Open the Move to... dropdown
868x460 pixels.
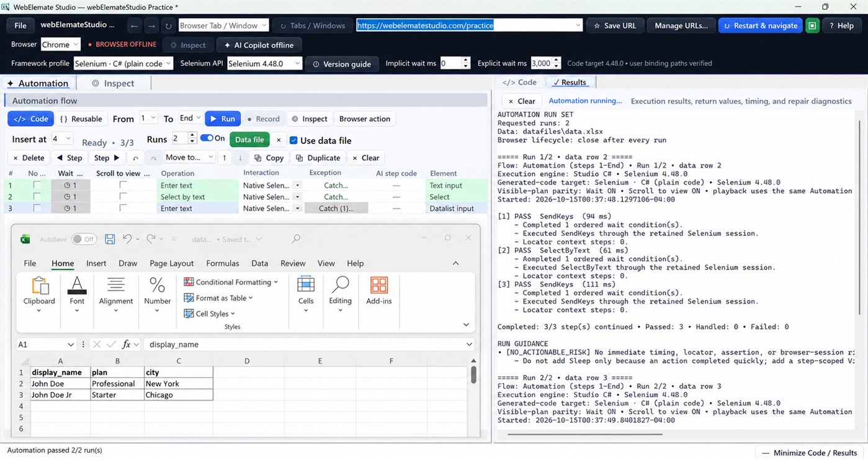[189, 158]
